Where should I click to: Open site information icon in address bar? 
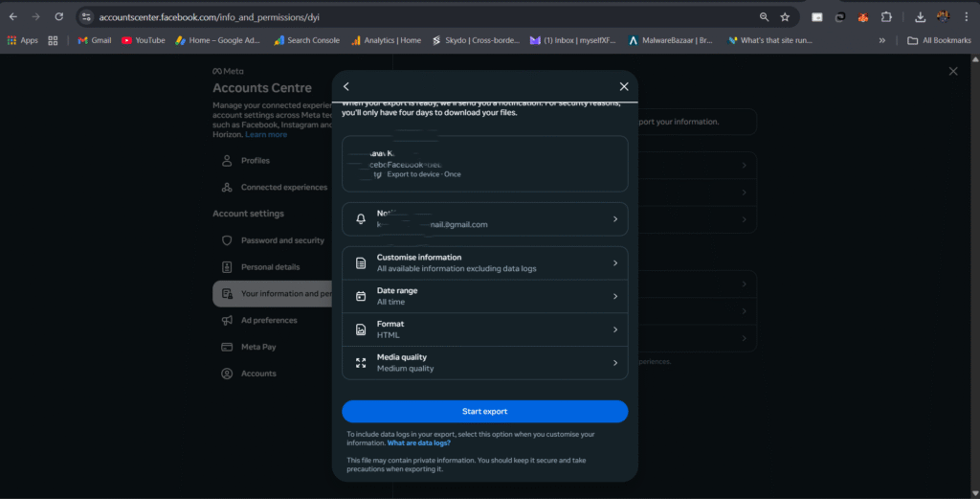point(86,17)
